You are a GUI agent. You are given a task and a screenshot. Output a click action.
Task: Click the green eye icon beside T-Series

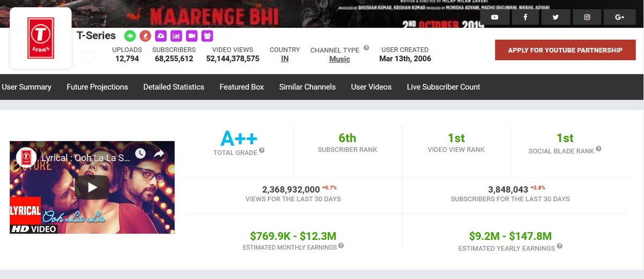pyautogui.click(x=129, y=36)
